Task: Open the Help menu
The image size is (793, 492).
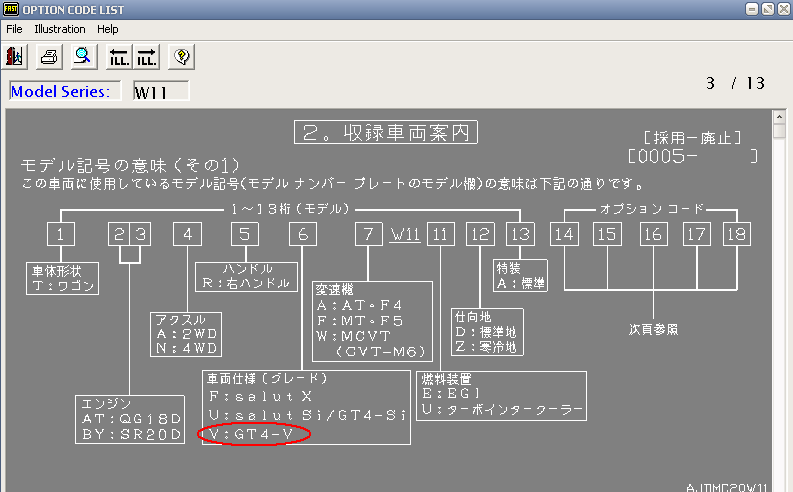Action: [107, 29]
